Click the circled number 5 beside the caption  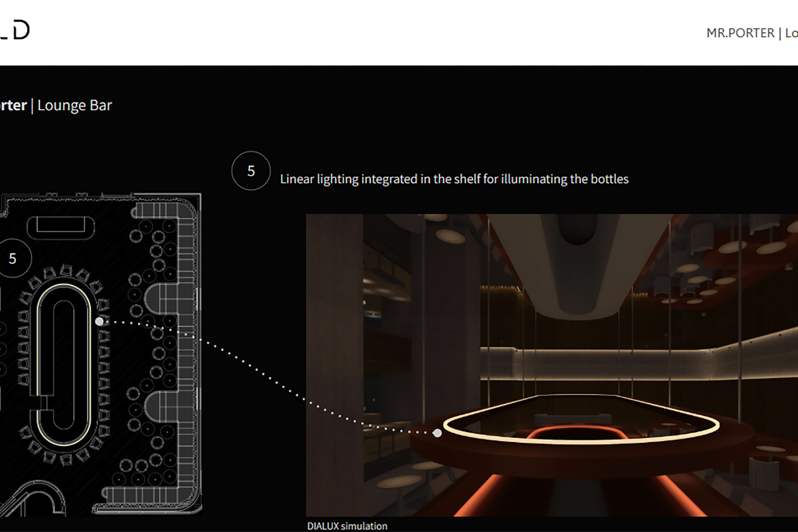(251, 171)
